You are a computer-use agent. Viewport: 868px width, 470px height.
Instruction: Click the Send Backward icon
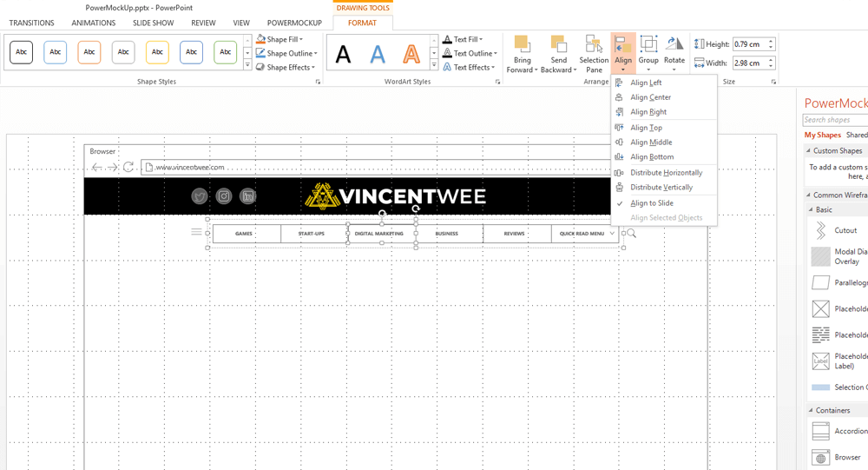tap(558, 44)
